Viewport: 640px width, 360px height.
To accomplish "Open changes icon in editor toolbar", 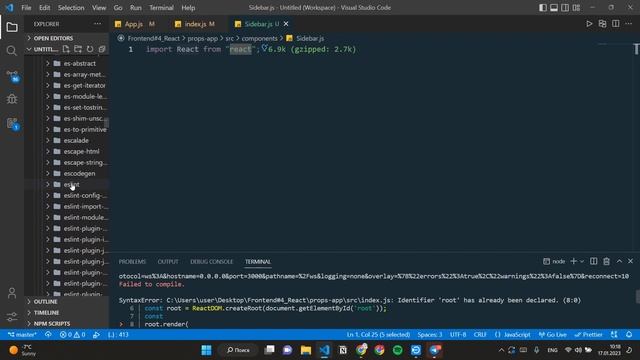I will [602, 24].
